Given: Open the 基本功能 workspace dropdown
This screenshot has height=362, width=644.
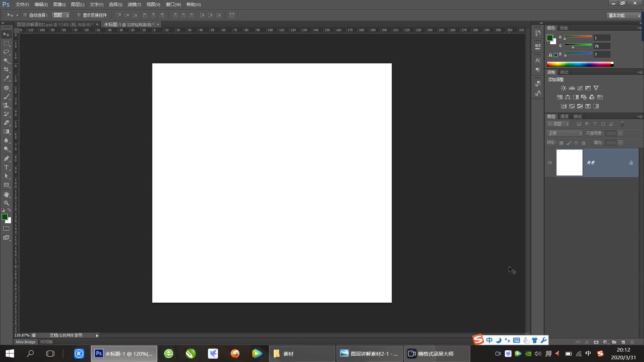Looking at the screenshot, I should (624, 15).
